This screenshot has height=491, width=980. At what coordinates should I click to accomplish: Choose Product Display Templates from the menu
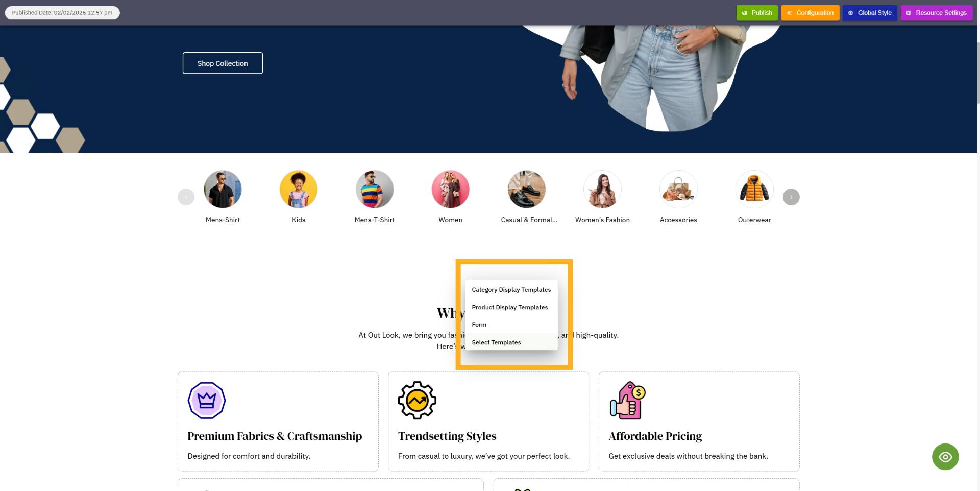pyautogui.click(x=509, y=307)
